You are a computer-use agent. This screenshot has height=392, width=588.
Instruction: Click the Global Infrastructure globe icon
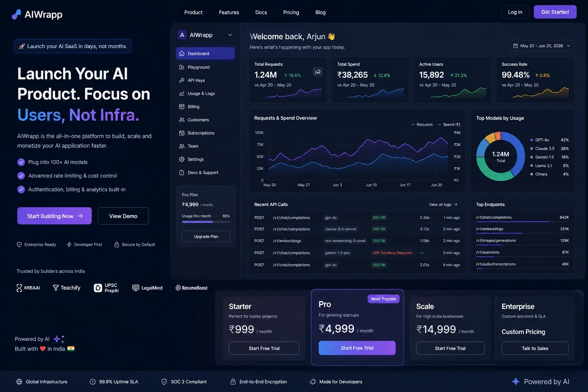click(19, 382)
